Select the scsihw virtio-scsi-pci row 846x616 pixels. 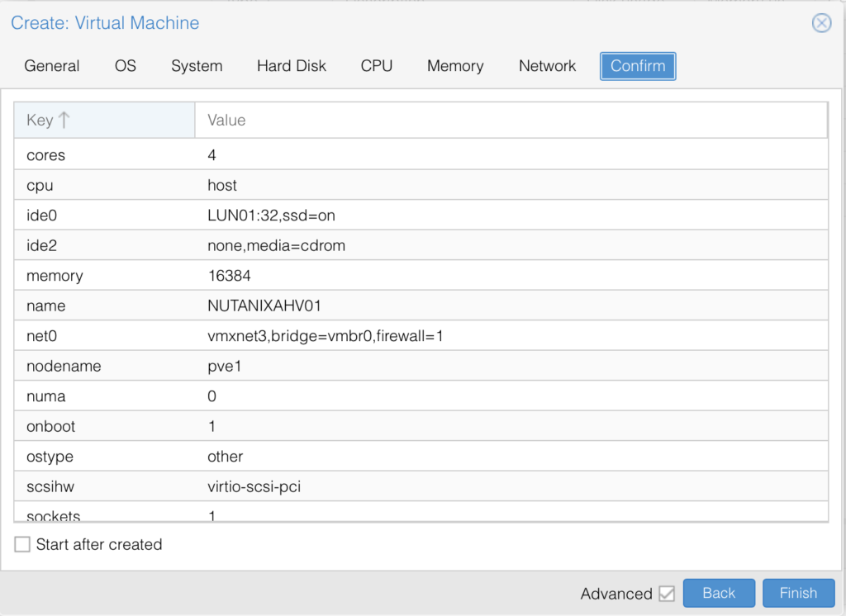click(x=330, y=486)
